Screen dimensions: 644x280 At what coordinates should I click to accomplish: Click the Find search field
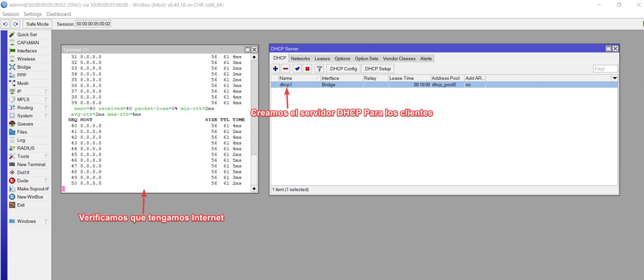click(605, 69)
